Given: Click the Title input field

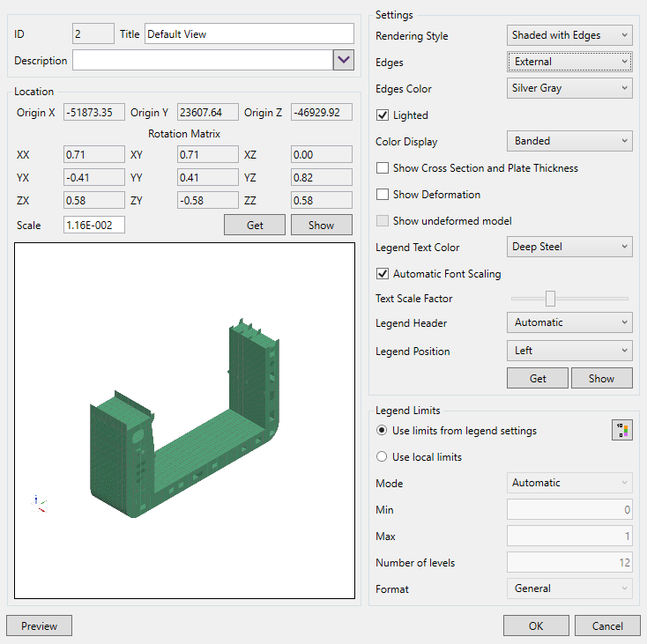Looking at the screenshot, I should point(249,34).
